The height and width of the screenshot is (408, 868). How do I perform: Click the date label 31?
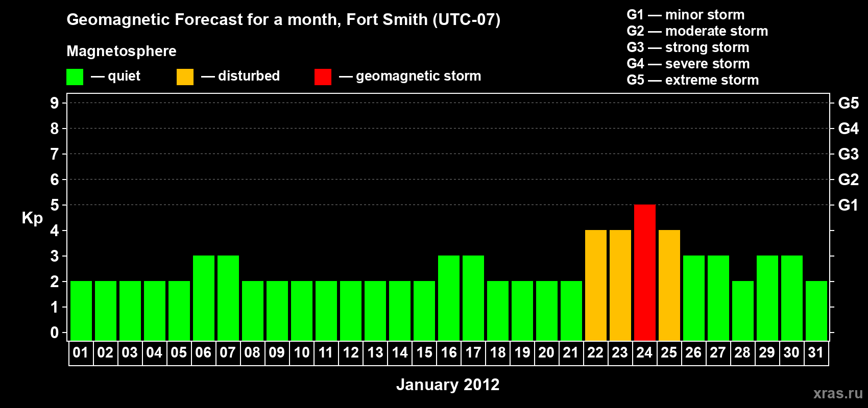pyautogui.click(x=816, y=352)
